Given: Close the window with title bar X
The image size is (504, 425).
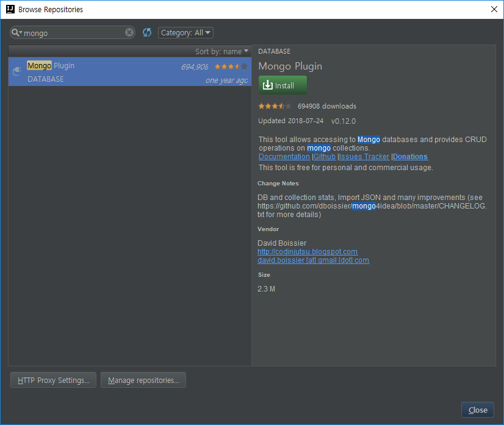Looking at the screenshot, I should point(494,9).
